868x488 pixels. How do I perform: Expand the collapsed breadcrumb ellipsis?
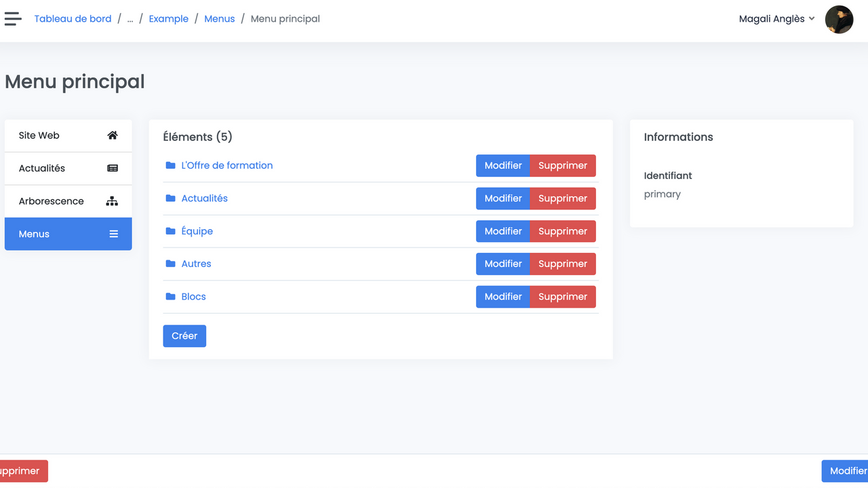(130, 19)
